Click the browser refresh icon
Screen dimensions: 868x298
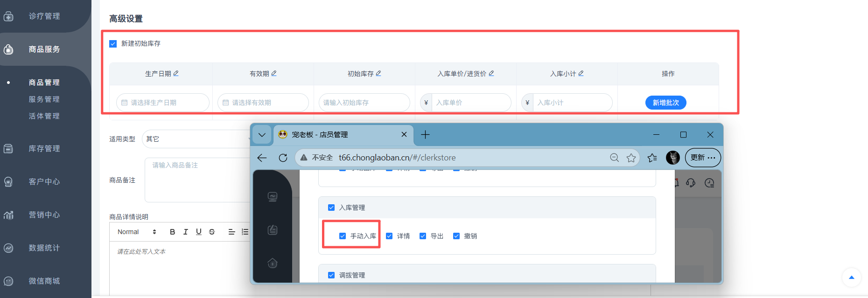283,158
